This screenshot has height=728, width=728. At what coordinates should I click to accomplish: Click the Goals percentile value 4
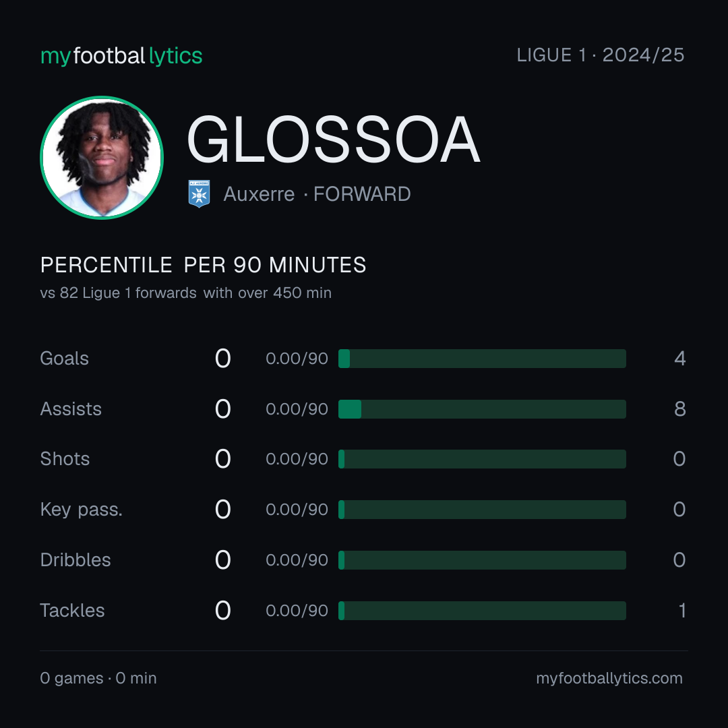pos(679,359)
